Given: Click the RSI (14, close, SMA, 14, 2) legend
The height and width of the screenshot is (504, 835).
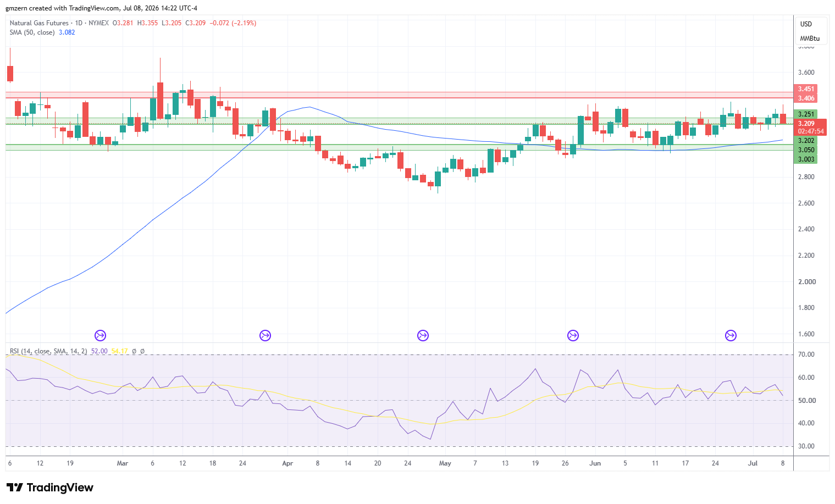Looking at the screenshot, I should click(x=48, y=351).
